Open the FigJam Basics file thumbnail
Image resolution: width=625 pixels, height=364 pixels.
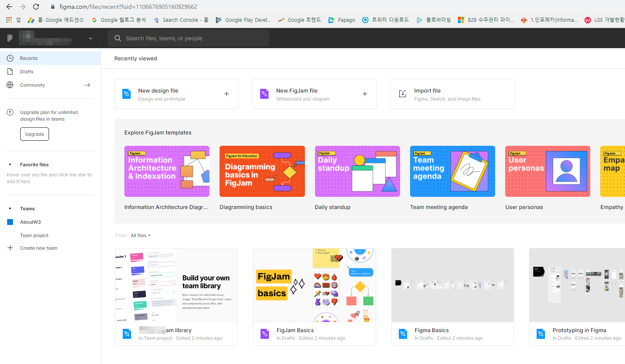[x=315, y=285]
